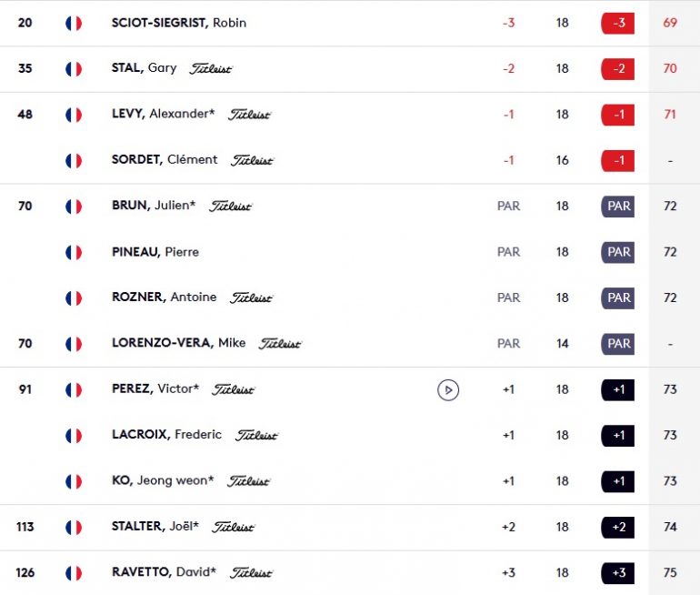Image resolution: width=700 pixels, height=595 pixels.
Task: Click Titleist logo beside Joël Stalter
Action: [233, 527]
